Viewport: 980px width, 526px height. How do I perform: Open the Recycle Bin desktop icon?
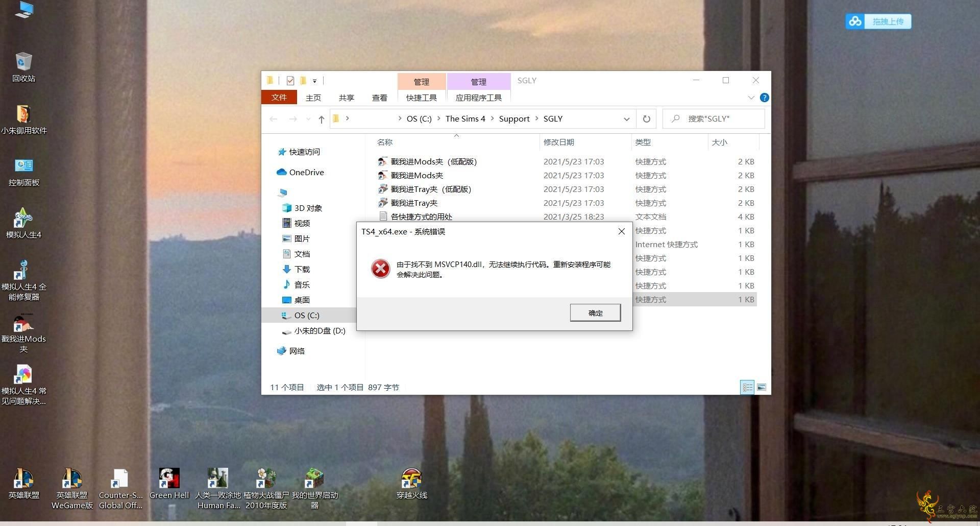(23, 67)
